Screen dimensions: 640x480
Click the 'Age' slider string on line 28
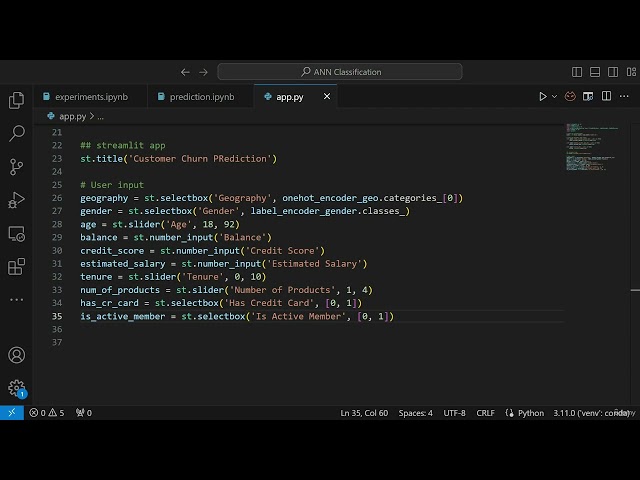pos(178,224)
